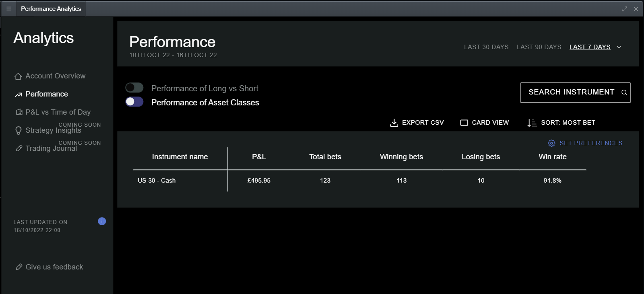Click the search magnifier icon

click(624, 93)
